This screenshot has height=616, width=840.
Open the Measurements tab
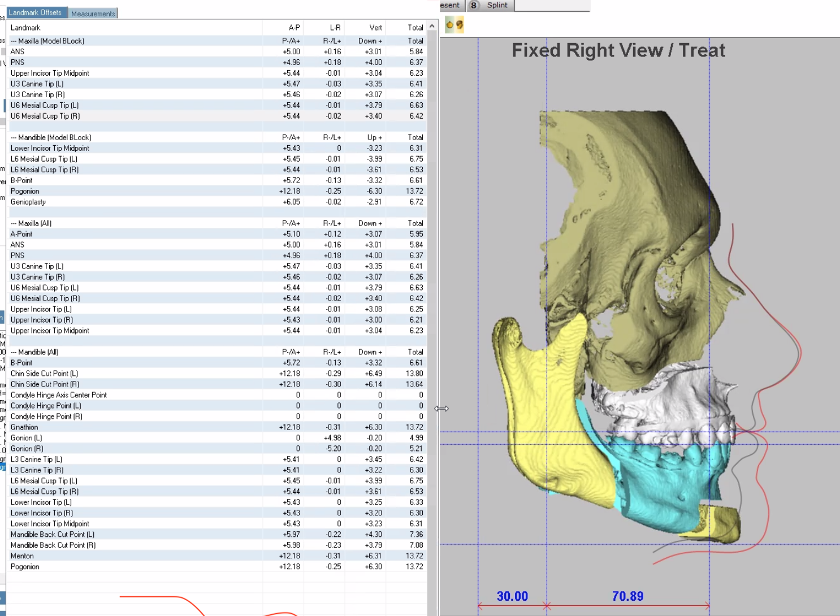(93, 13)
